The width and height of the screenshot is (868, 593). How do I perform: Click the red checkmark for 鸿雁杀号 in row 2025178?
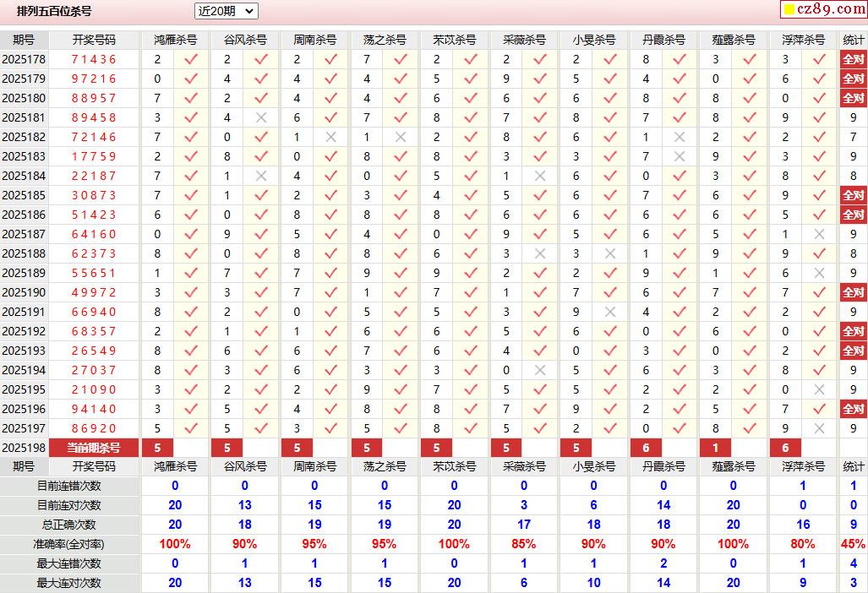tap(191, 59)
